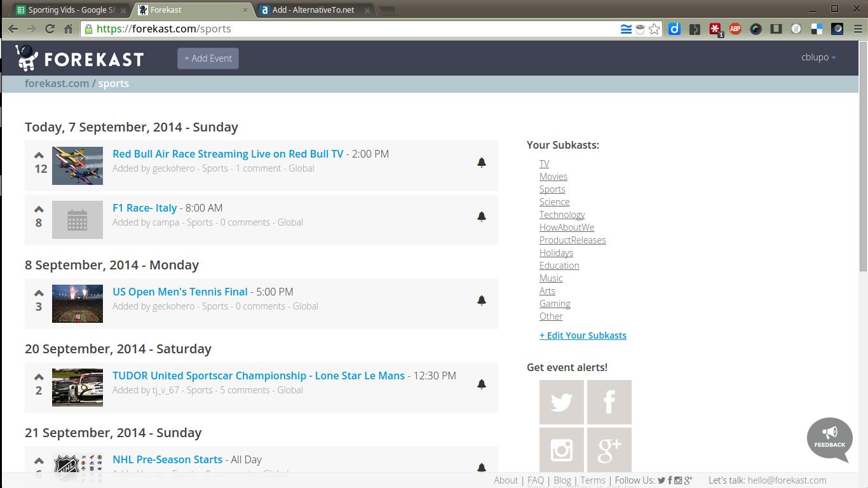
Task: Open the Feedback megaphone button
Action: click(x=830, y=440)
